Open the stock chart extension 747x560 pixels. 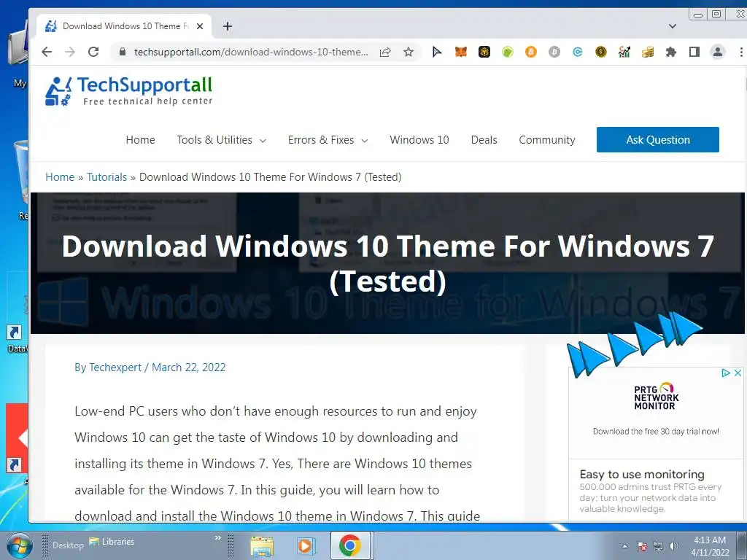point(624,52)
